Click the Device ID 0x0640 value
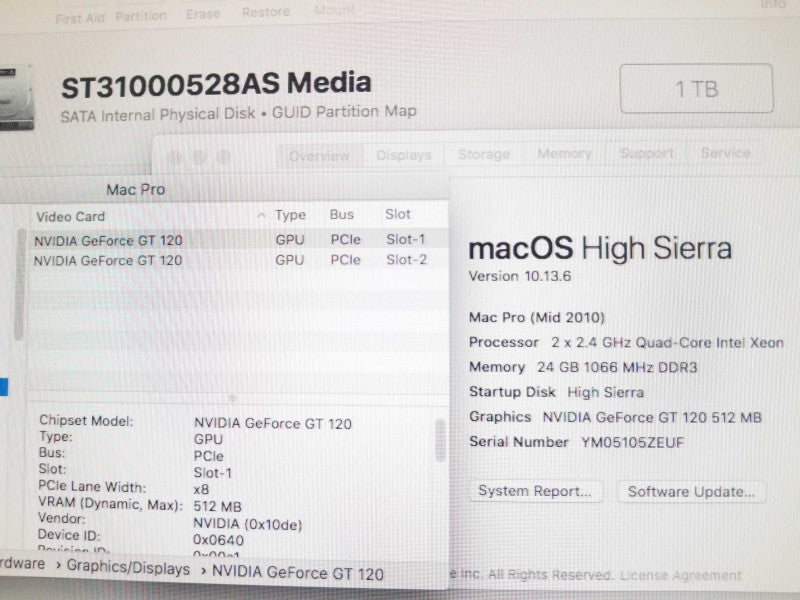Image resolution: width=800 pixels, height=600 pixels. [x=218, y=540]
